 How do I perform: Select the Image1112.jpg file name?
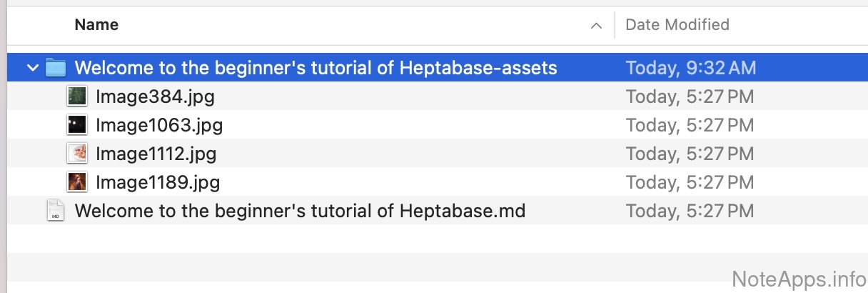[156, 154]
